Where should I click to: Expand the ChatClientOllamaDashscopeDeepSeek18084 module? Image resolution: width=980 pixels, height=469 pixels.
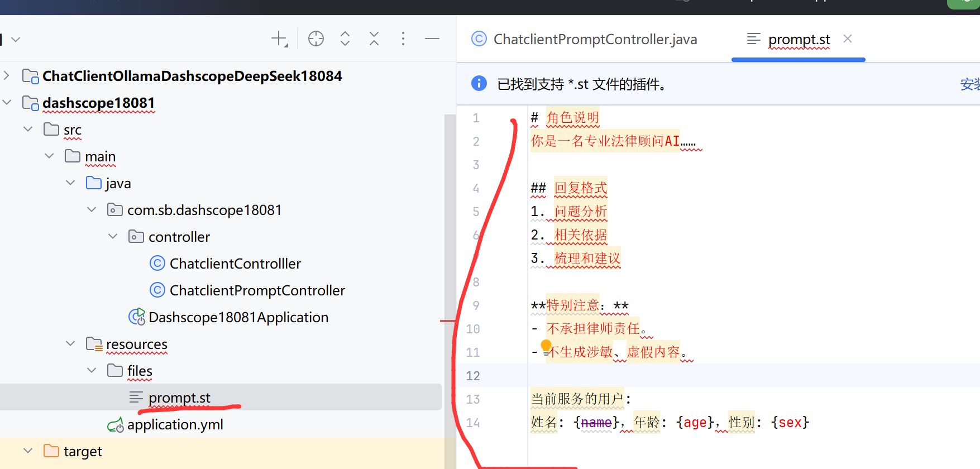7,75
